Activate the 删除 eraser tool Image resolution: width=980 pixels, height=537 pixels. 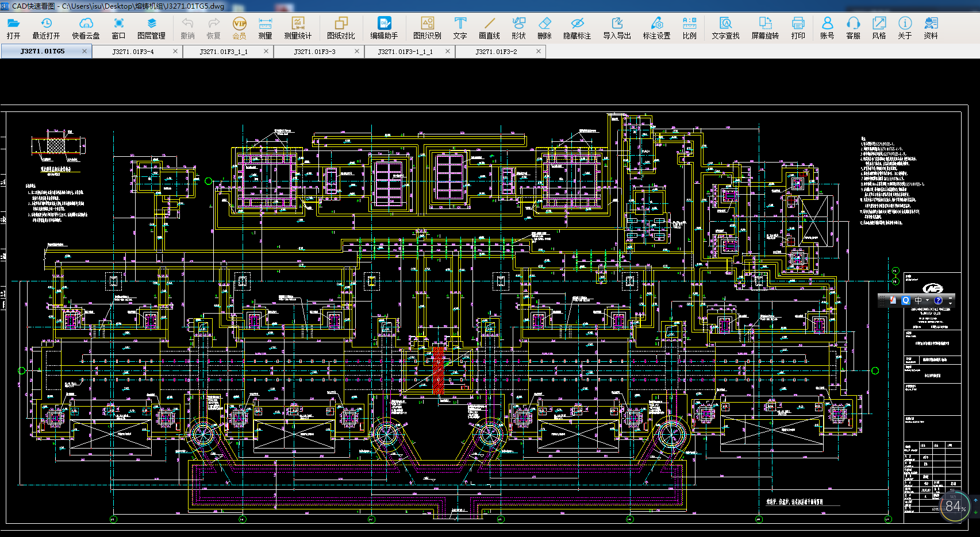tap(544, 28)
